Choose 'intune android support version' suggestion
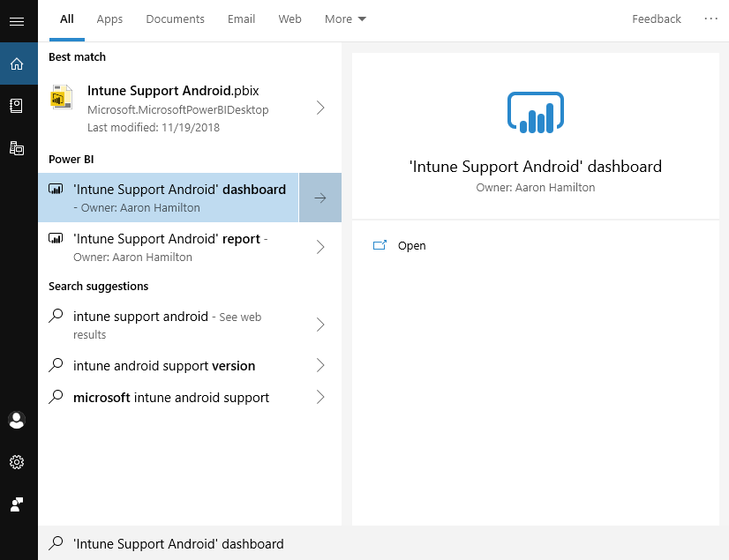 point(190,365)
